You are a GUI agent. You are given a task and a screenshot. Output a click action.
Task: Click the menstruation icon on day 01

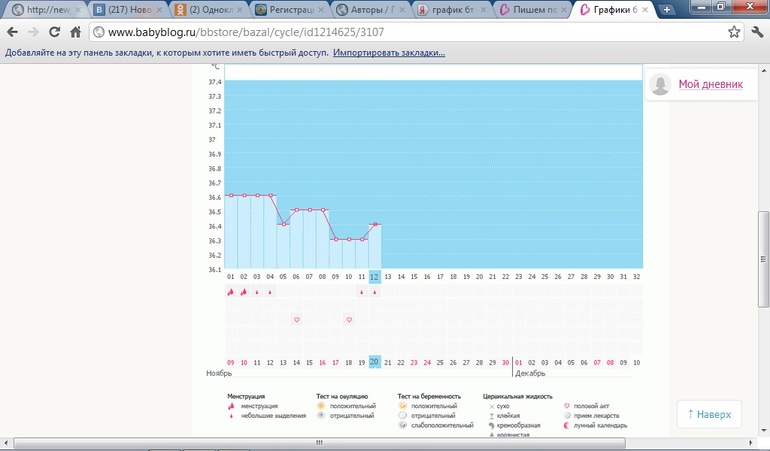pyautogui.click(x=231, y=292)
